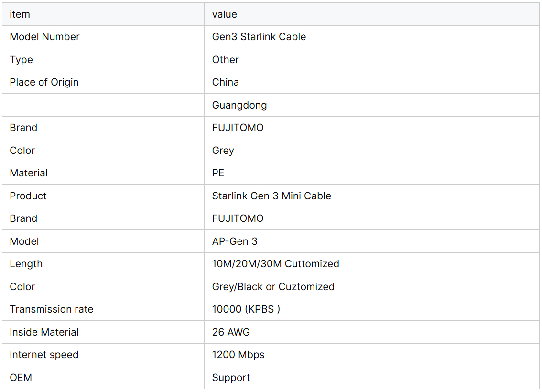542x392 pixels.
Task: Click the "Place of Origin" cell
Action: pos(44,82)
